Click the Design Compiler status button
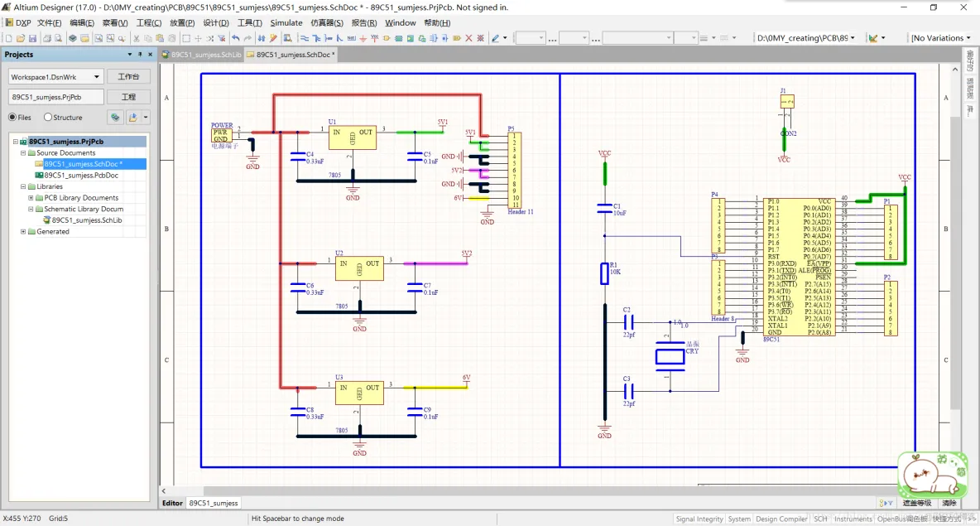 tap(781, 519)
